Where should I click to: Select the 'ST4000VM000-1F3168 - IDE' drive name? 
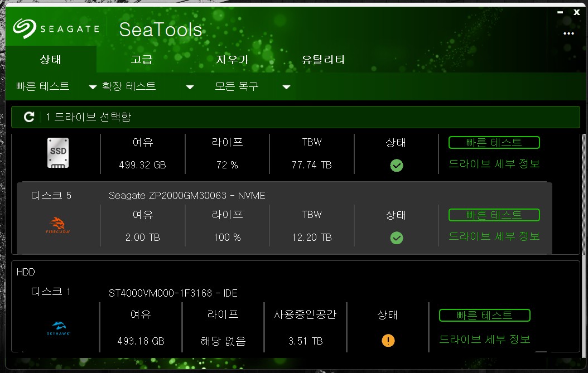pyautogui.click(x=173, y=293)
